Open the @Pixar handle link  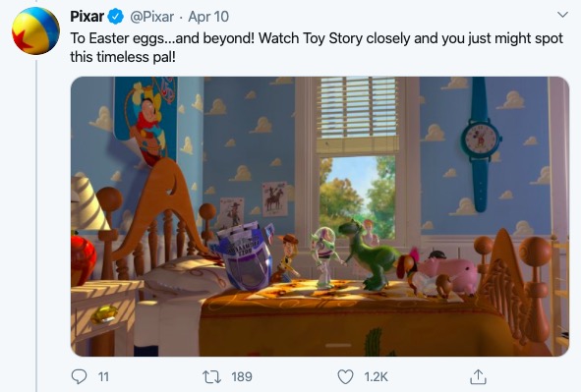pos(152,17)
